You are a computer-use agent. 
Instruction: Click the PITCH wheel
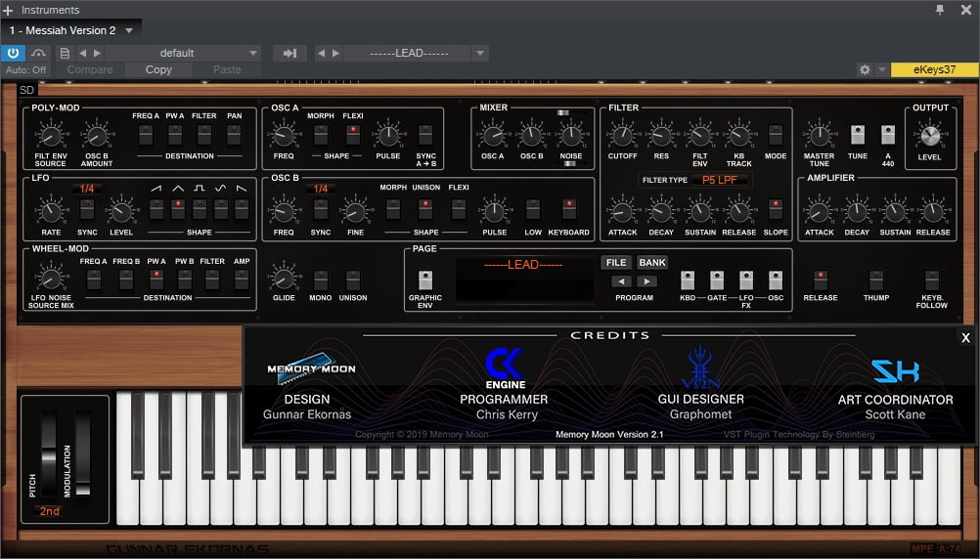point(49,453)
